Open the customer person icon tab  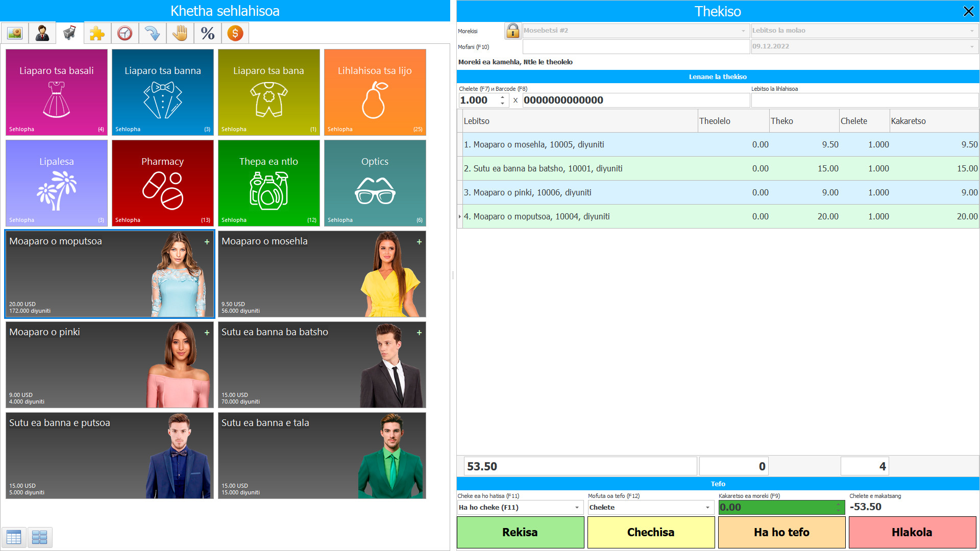tap(42, 34)
